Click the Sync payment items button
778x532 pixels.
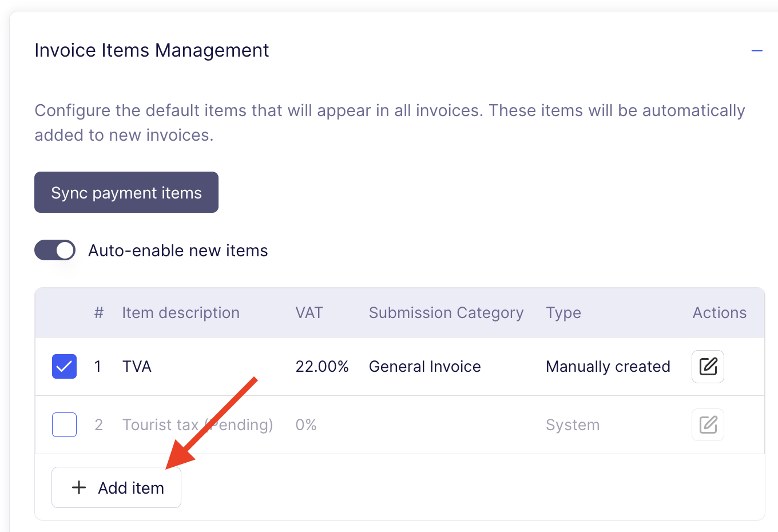point(126,192)
